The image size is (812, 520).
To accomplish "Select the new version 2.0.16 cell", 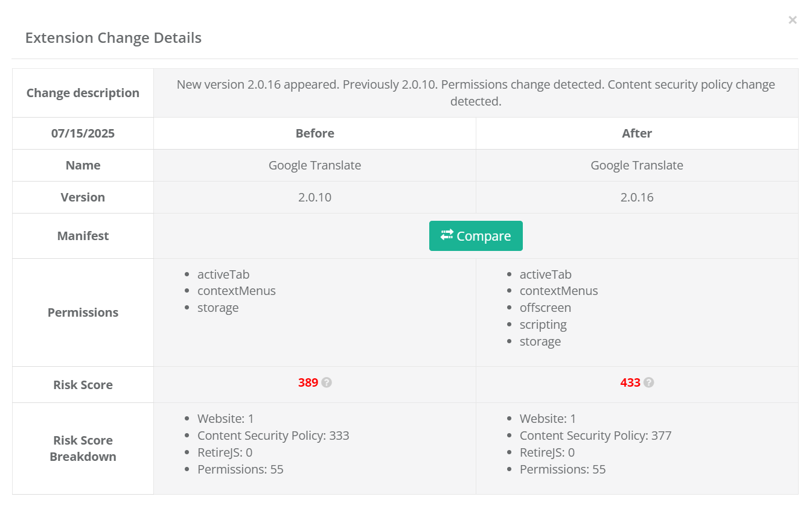I will coord(637,197).
